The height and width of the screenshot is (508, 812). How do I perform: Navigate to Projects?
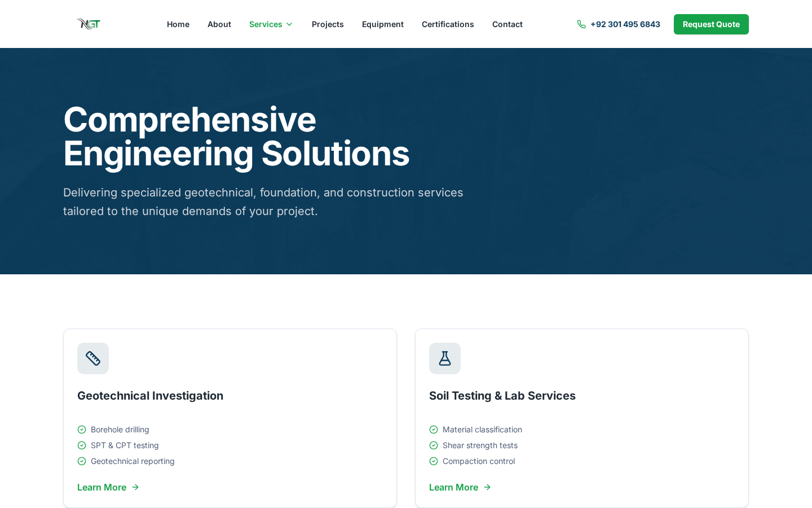pyautogui.click(x=328, y=24)
